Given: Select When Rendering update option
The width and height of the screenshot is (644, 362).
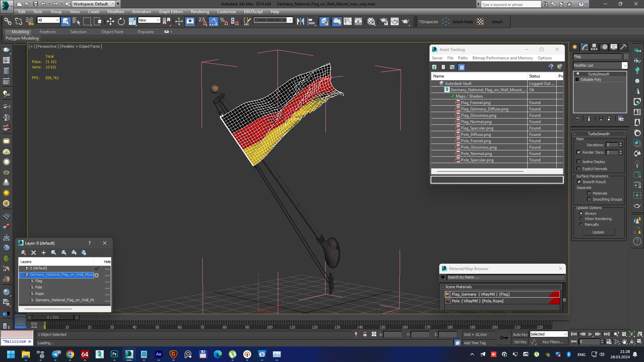Looking at the screenshot, I should (581, 219).
